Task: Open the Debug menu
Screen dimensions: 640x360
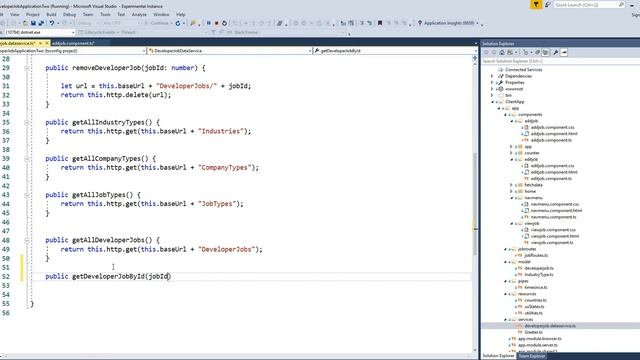Action: click(69, 14)
